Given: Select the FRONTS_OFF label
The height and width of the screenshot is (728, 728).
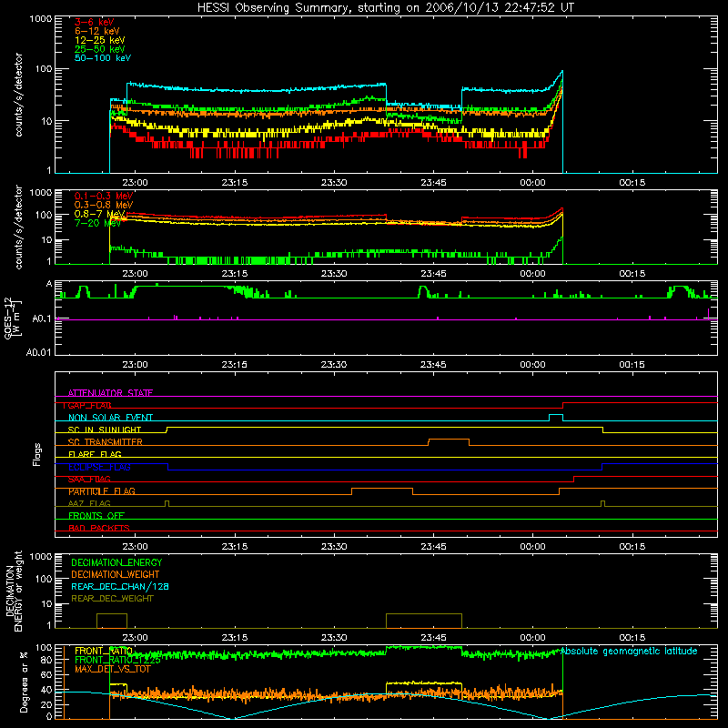Looking at the screenshot, I should 96,515.
